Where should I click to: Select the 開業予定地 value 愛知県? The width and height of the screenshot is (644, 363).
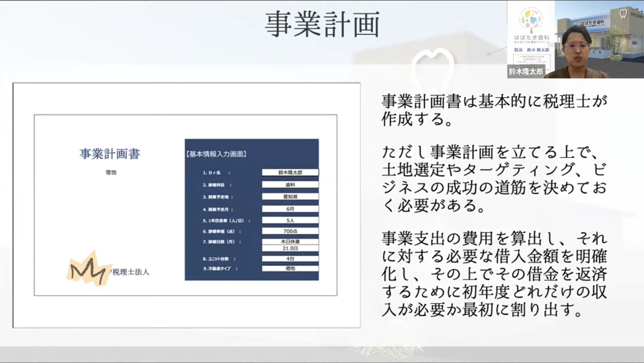[290, 197]
